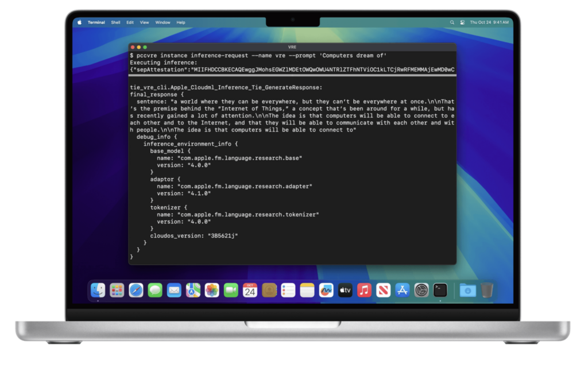Click 'final_response {' line

tap(157, 94)
